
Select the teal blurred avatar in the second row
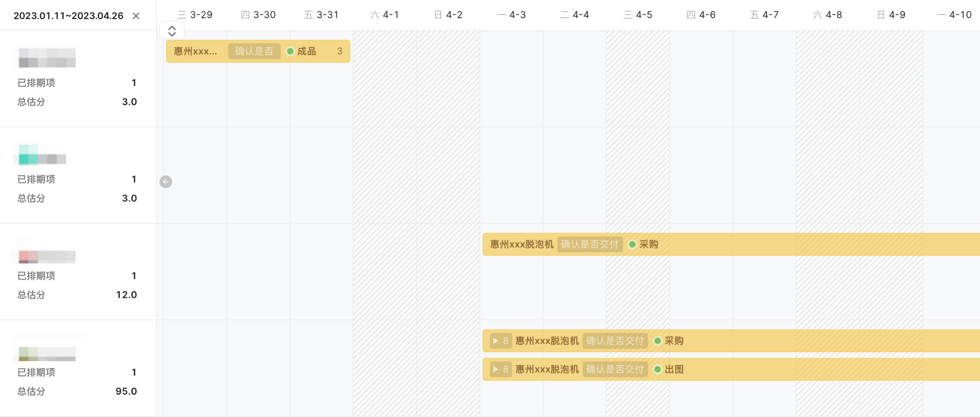(x=42, y=155)
